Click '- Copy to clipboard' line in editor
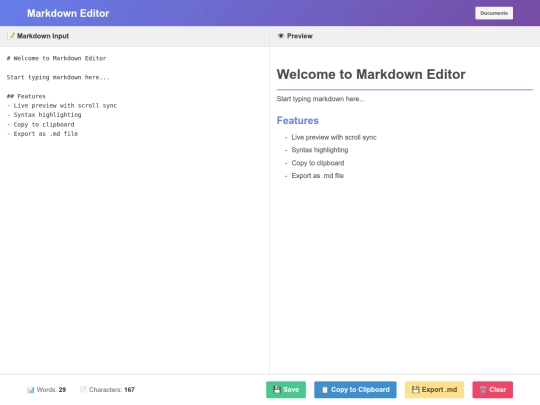The height and width of the screenshot is (405, 540). (x=40, y=124)
